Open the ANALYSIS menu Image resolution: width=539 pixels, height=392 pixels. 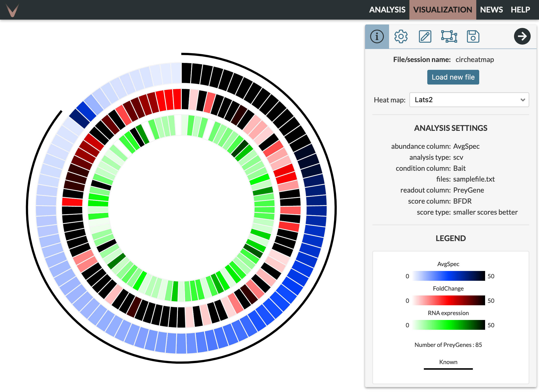(387, 10)
